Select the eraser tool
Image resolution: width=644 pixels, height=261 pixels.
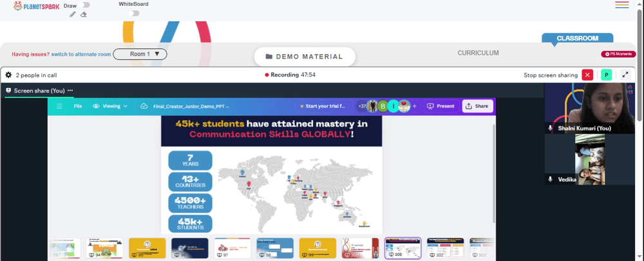[x=84, y=14]
